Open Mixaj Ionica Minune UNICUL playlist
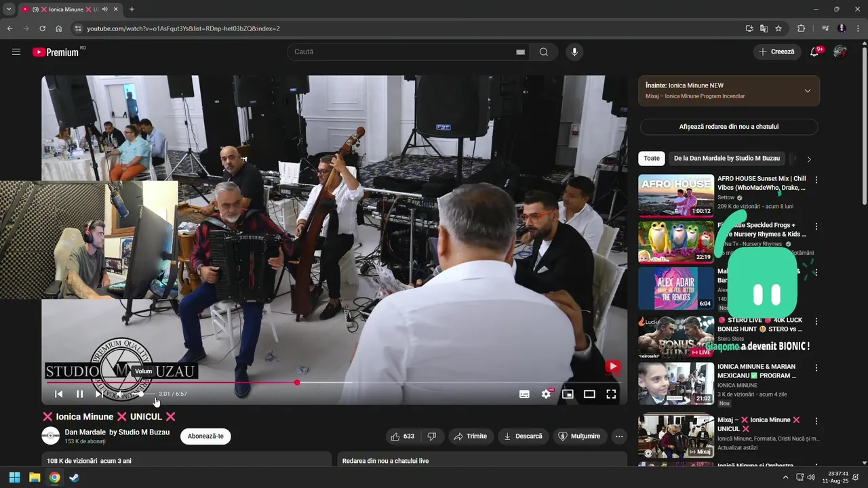 click(x=676, y=436)
